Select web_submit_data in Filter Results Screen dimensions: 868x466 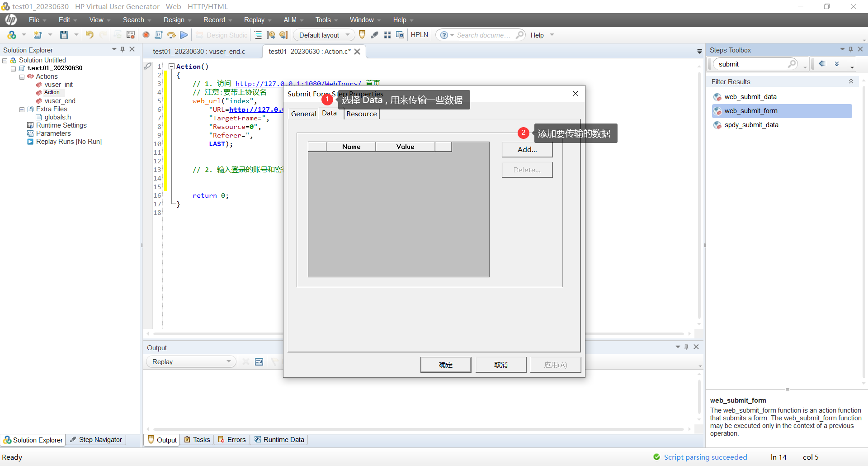[x=750, y=97]
